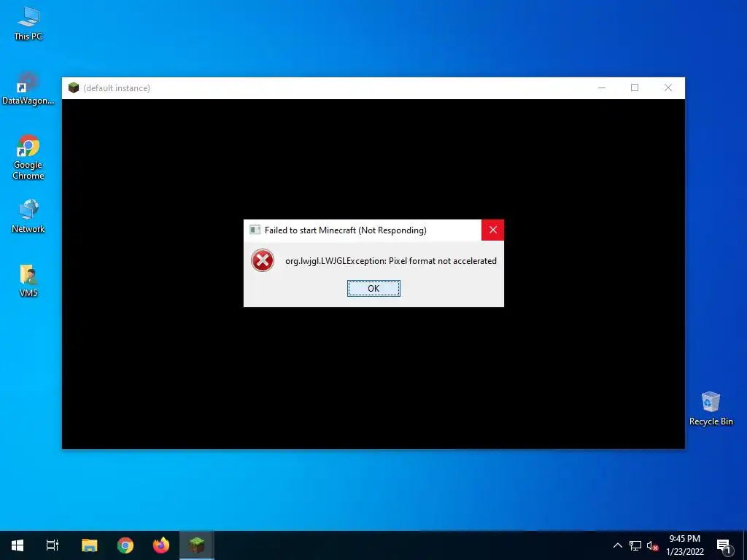Minimize the (default instance) window
747x560 pixels.
pyautogui.click(x=602, y=87)
